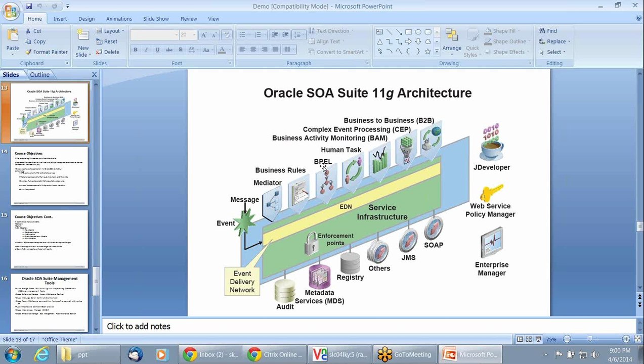Open the Insert ribbon tab
The image size is (644, 364).
point(60,19)
